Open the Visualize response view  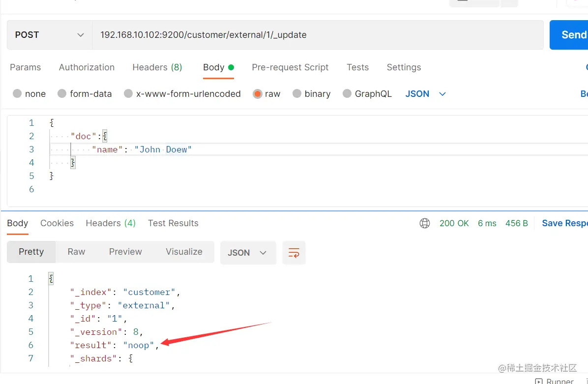coord(184,252)
